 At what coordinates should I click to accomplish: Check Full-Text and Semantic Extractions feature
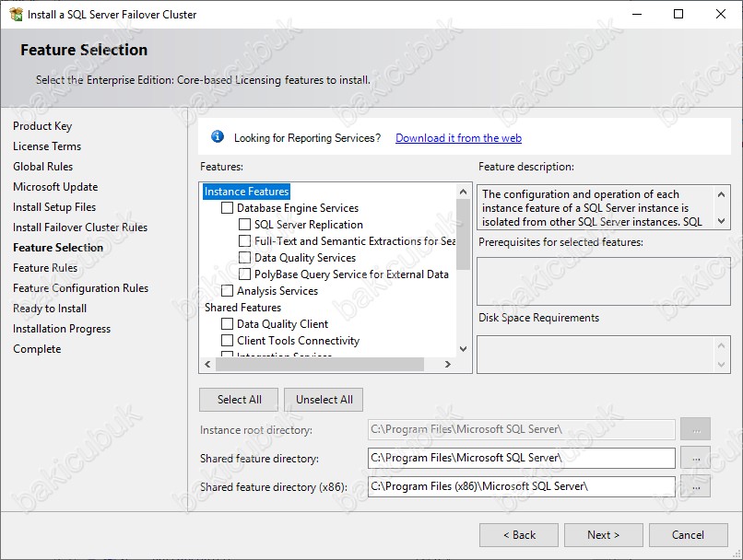coord(244,241)
